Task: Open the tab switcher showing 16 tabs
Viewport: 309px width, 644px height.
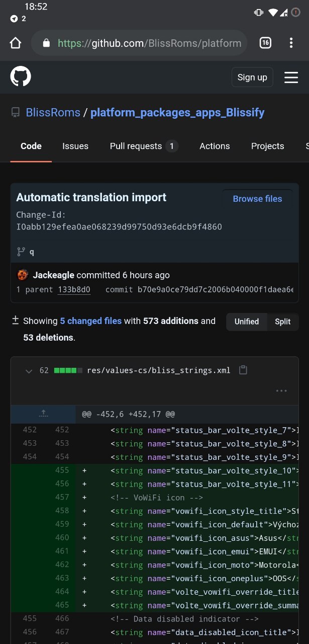Action: click(x=265, y=43)
